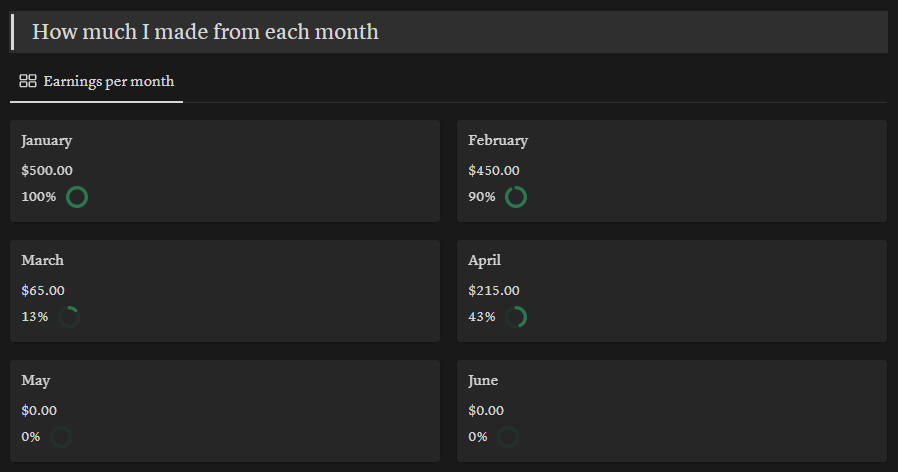The height and width of the screenshot is (472, 898).
Task: Click the February 90% progress ring
Action: 516,197
